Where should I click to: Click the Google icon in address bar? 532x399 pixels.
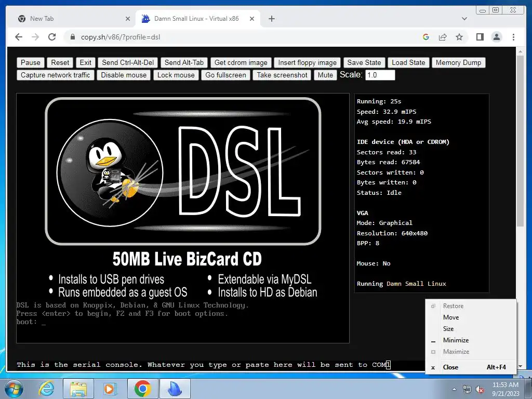[x=426, y=37]
